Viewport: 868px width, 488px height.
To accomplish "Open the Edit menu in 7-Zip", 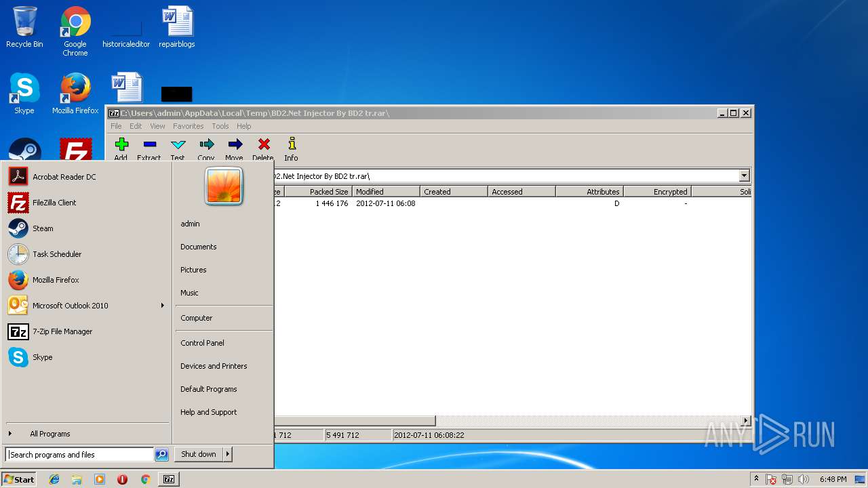I will (136, 126).
